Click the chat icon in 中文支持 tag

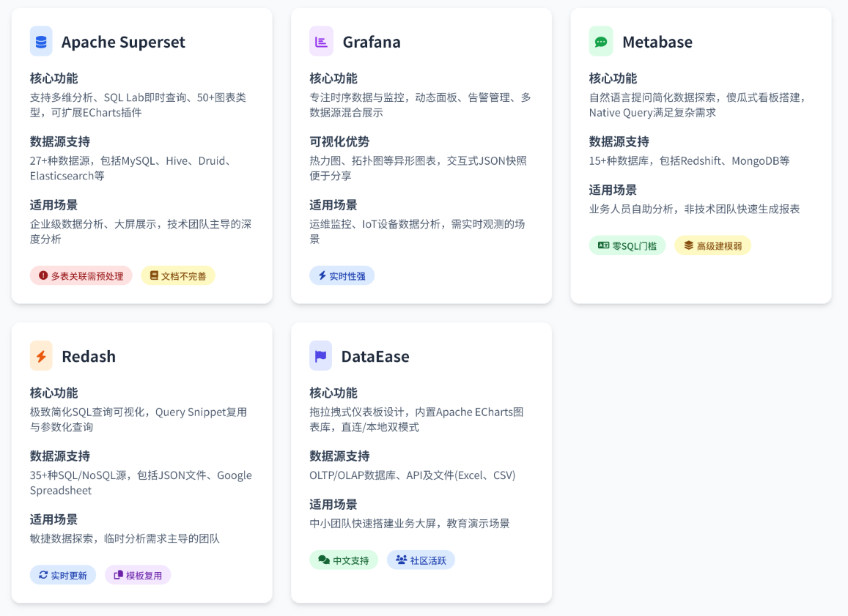324,560
